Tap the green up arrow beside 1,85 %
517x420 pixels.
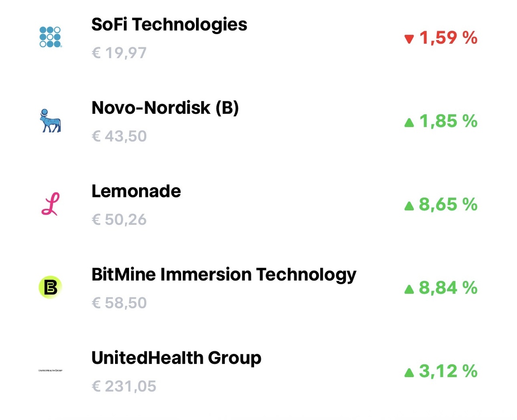pos(409,122)
